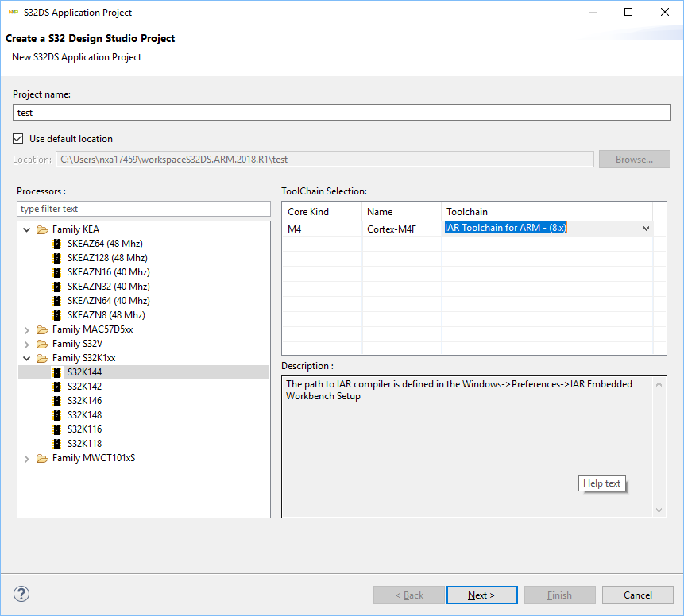Select the S32K116 processor label
The width and height of the screenshot is (684, 616).
85,429
